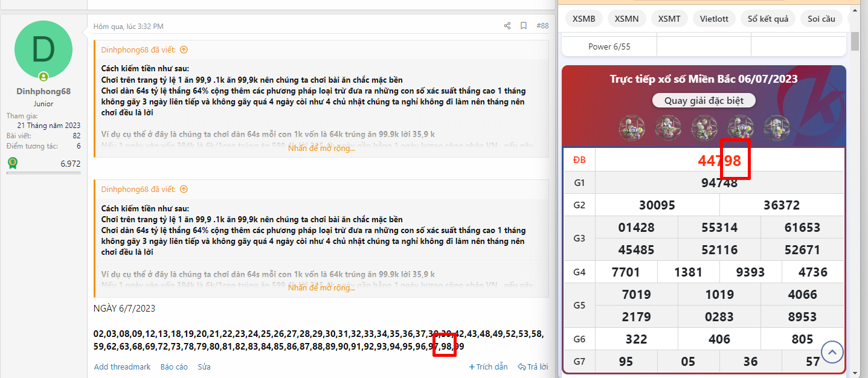Viewport: 868px width, 378px height.
Task: Click the 'Add threadmark' link
Action: [122, 367]
